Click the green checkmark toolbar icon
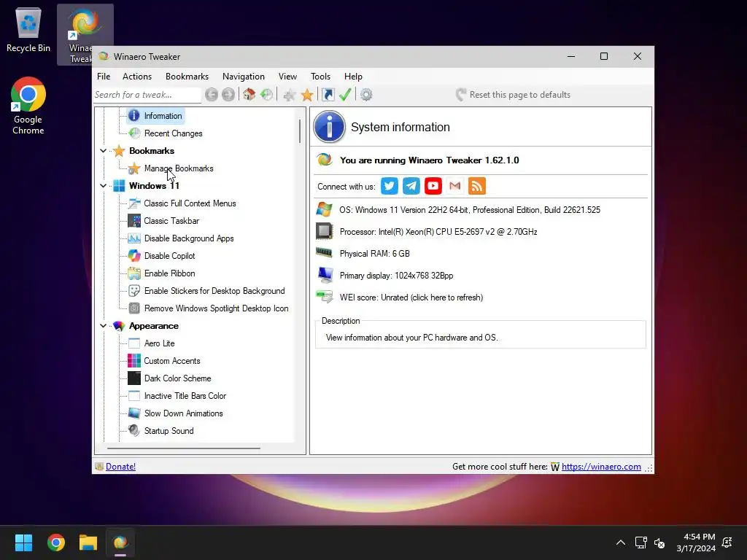 tap(345, 95)
